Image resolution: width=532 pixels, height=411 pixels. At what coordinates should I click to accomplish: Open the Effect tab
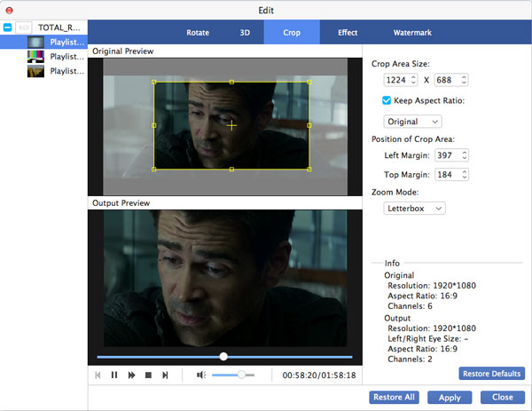click(348, 33)
